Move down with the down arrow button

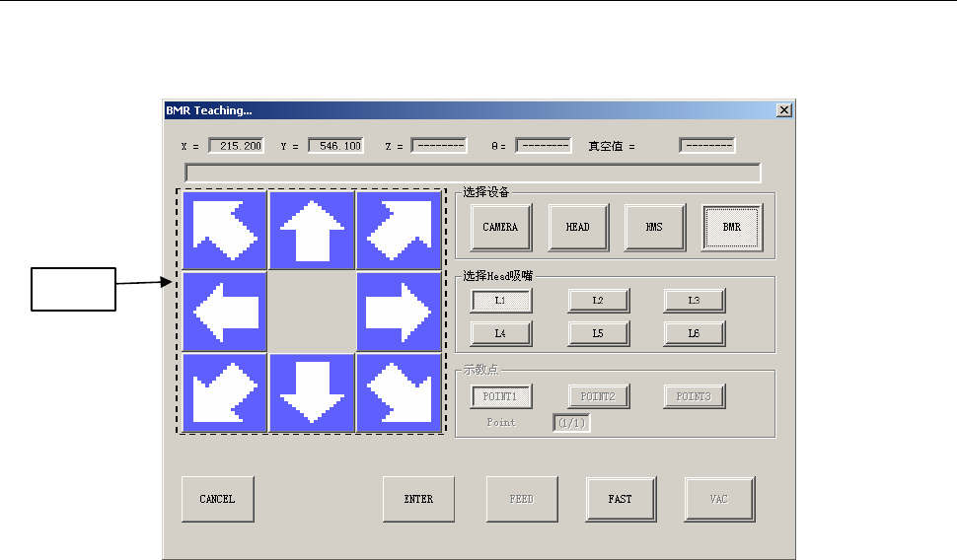(312, 392)
